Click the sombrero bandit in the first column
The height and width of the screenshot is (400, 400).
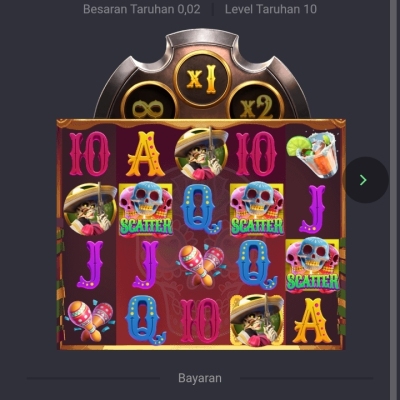(x=90, y=209)
